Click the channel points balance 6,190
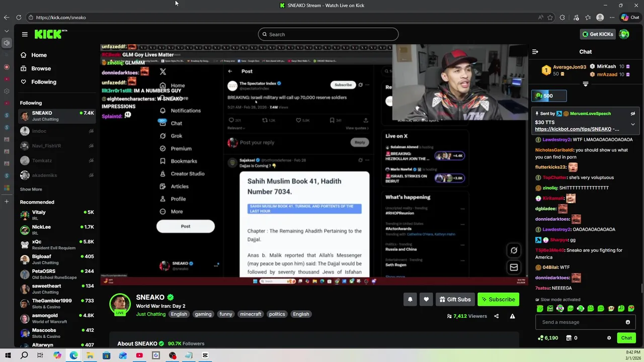The height and width of the screenshot is (362, 644). [x=548, y=338]
